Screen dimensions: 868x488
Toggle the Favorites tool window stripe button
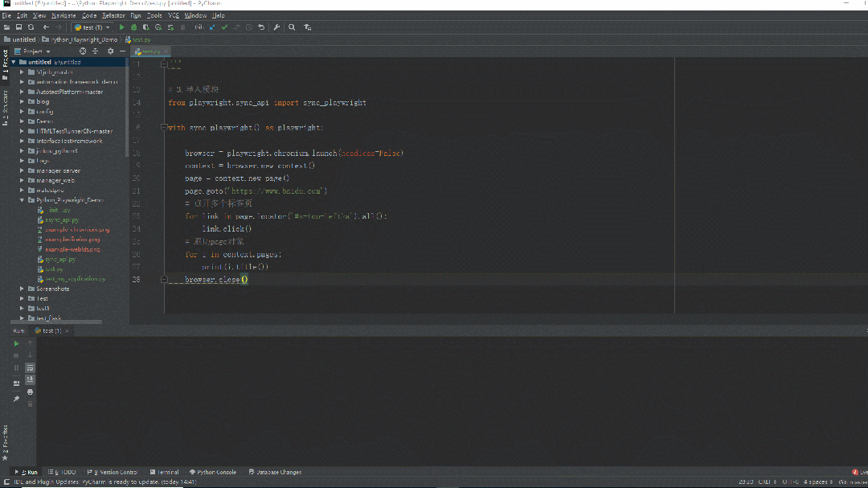5,443
